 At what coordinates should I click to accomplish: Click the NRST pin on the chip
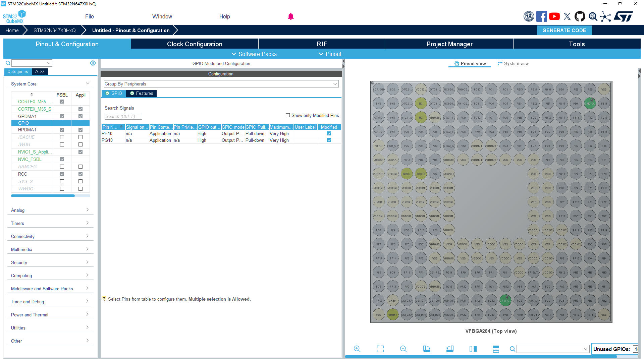(x=407, y=174)
